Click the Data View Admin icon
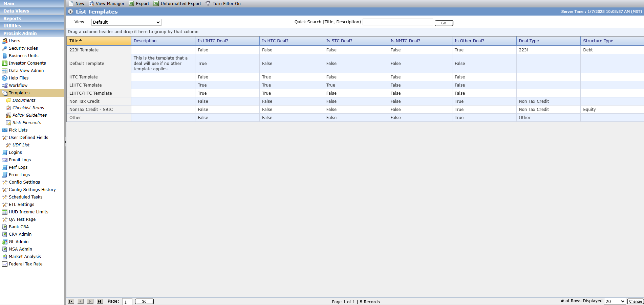This screenshot has width=644, height=305. click(x=5, y=71)
